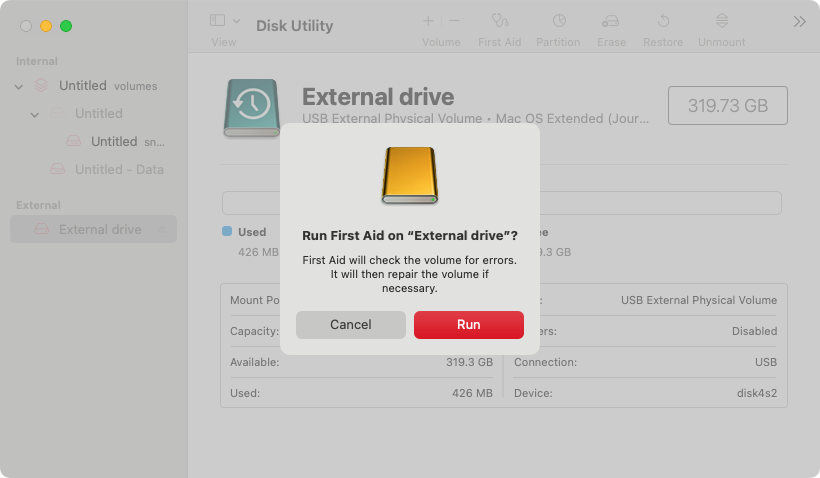Click the blue Used color swatch

227,231
